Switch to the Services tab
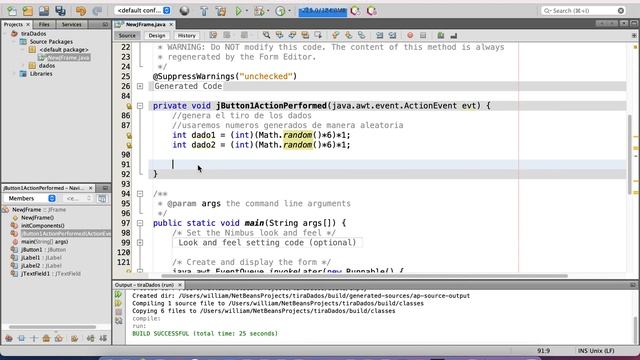 pyautogui.click(x=71, y=24)
